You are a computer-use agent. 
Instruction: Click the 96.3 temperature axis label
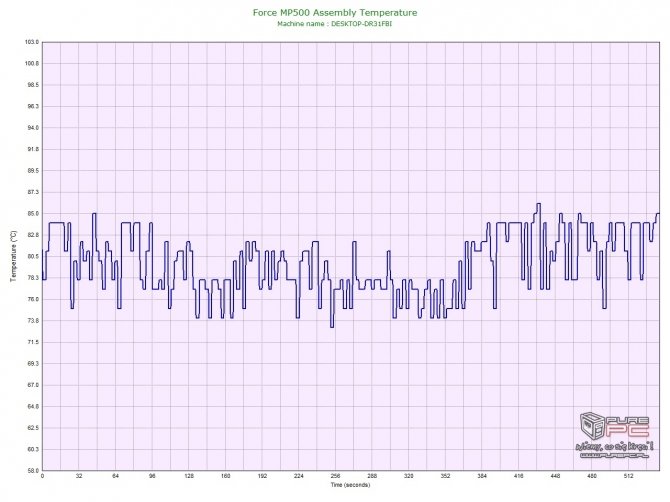click(x=32, y=106)
